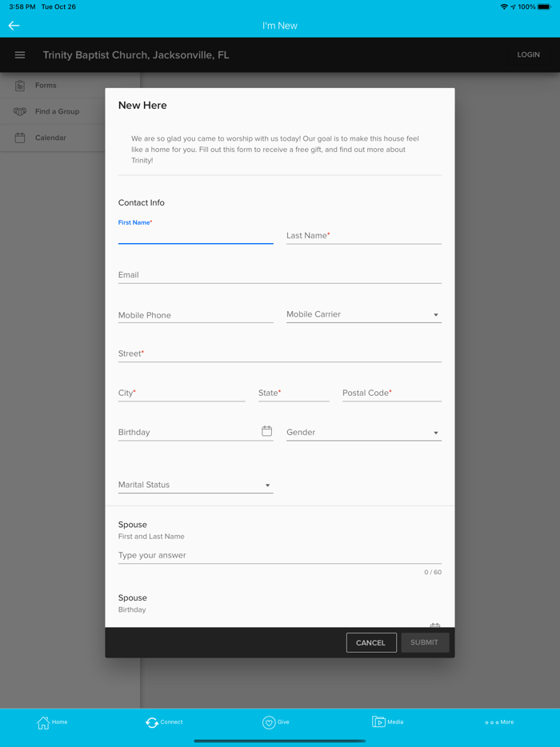This screenshot has height=747, width=560.
Task: Click the 0 / 60 character counter
Action: pyautogui.click(x=433, y=572)
